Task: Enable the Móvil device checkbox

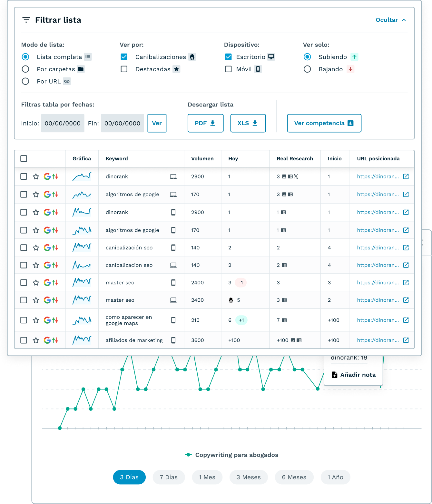Action: tap(228, 69)
